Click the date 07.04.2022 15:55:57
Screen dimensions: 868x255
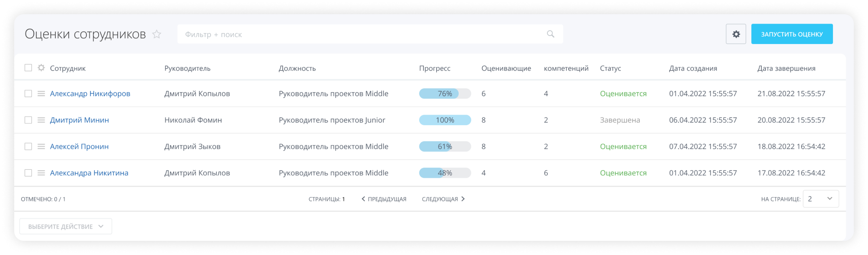click(703, 147)
